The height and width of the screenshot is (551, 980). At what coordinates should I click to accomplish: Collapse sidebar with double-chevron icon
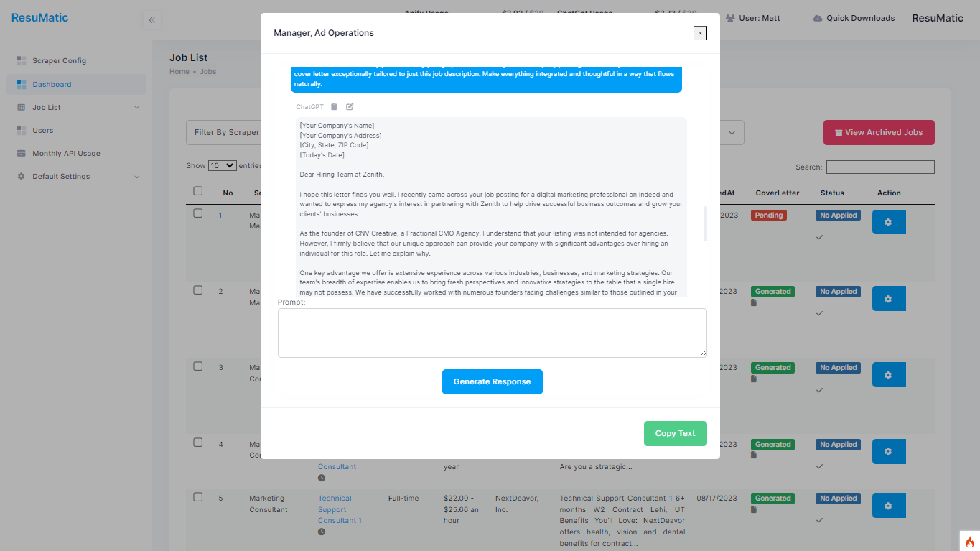coord(151,20)
